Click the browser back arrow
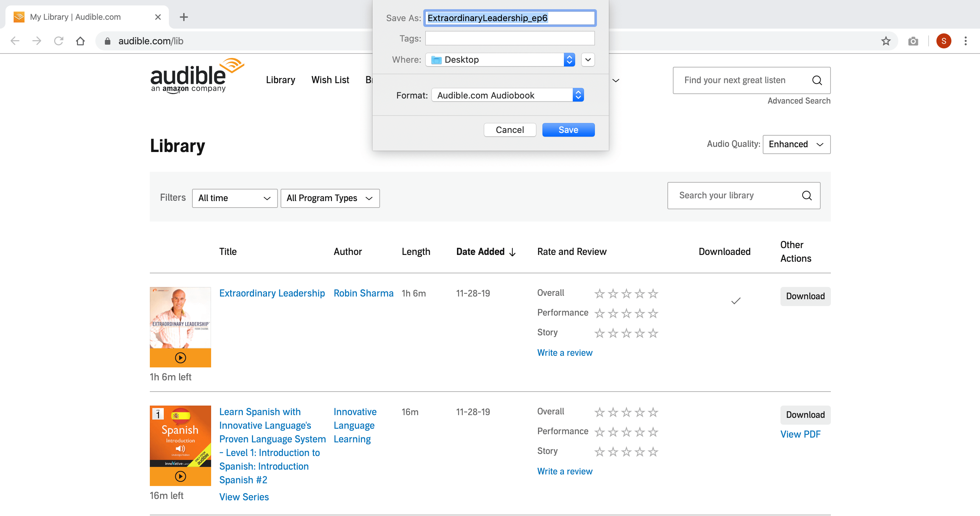 click(15, 41)
